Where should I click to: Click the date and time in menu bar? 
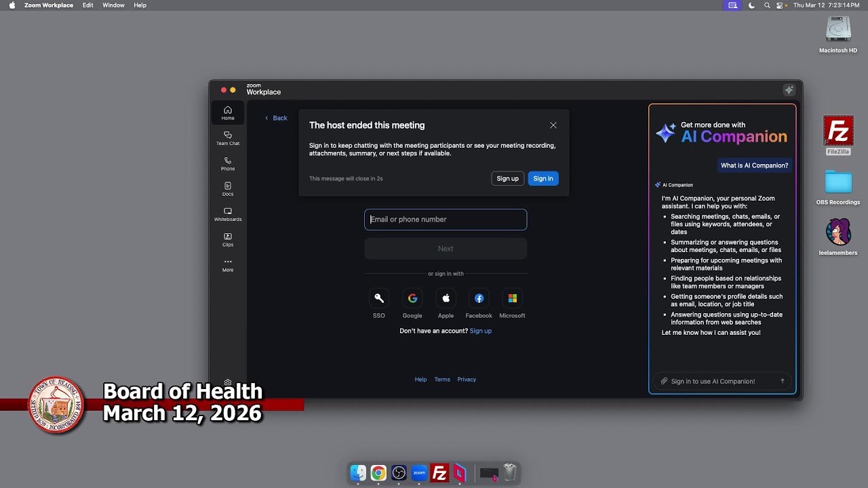(826, 5)
